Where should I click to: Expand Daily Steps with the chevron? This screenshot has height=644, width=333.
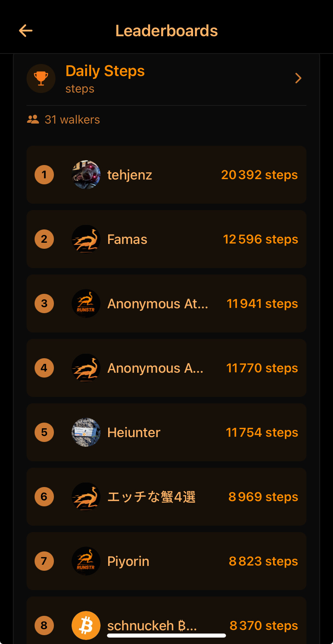coord(298,78)
